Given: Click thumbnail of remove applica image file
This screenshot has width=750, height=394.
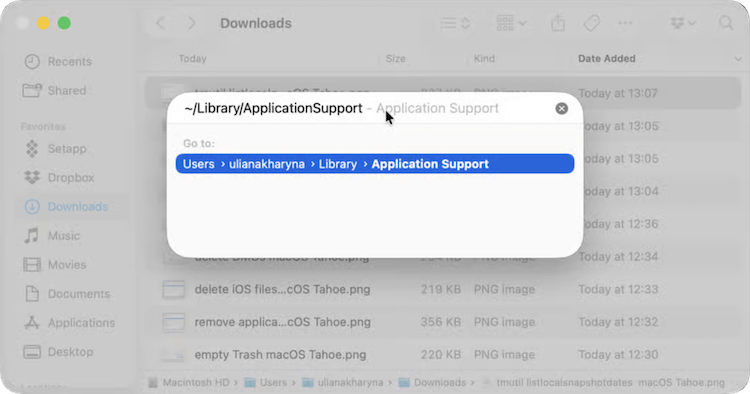Looking at the screenshot, I should [x=173, y=322].
